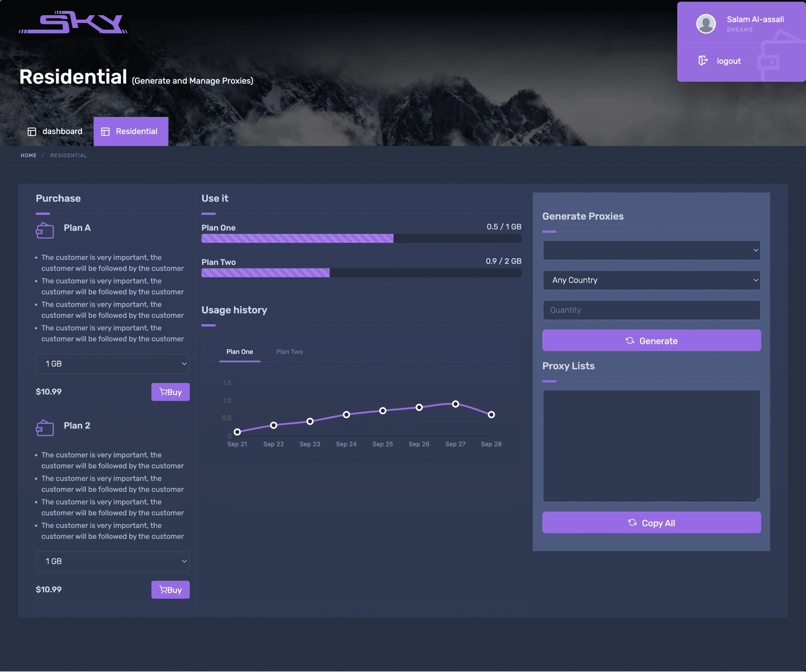
Task: Switch to the Residential tab
Action: point(131,131)
